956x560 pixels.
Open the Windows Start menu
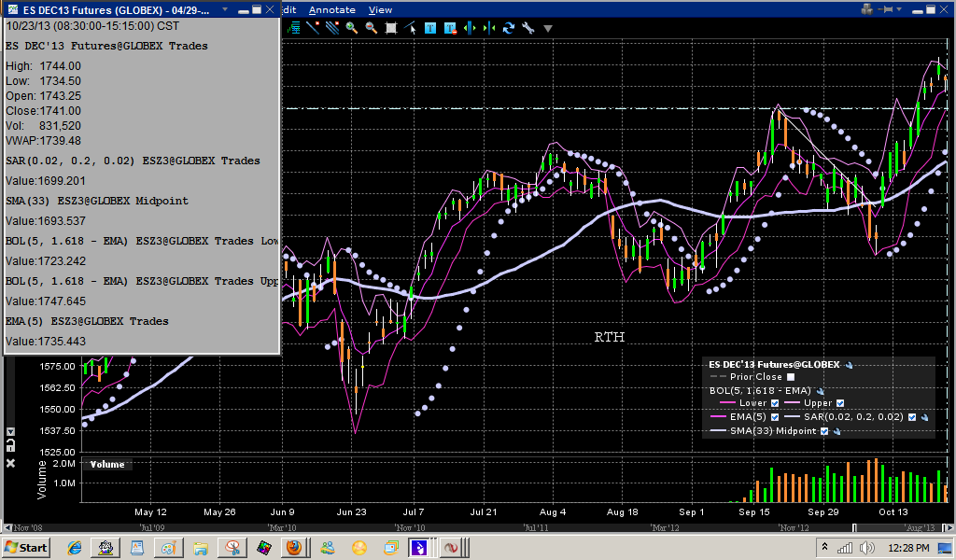(x=25, y=548)
